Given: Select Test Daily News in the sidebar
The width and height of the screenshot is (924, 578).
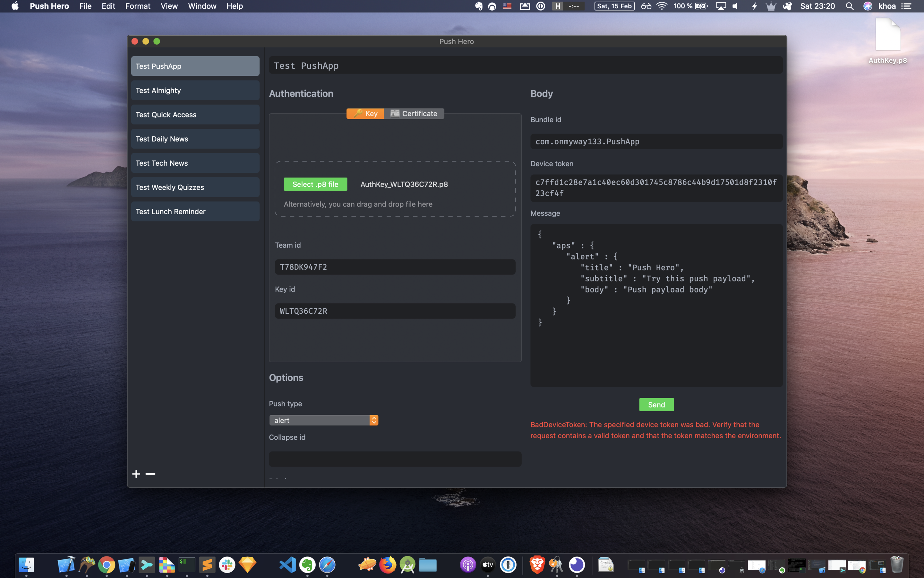Looking at the screenshot, I should 195,139.
